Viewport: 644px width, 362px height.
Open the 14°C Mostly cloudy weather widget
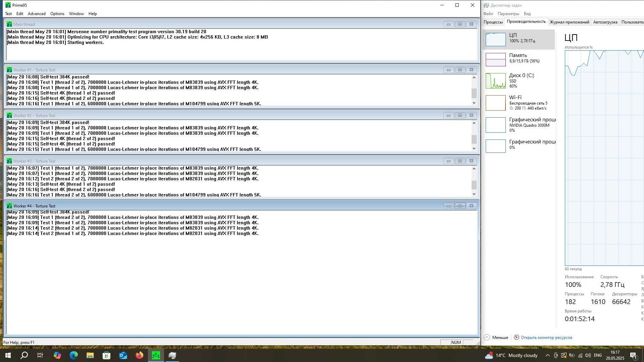(x=512, y=355)
